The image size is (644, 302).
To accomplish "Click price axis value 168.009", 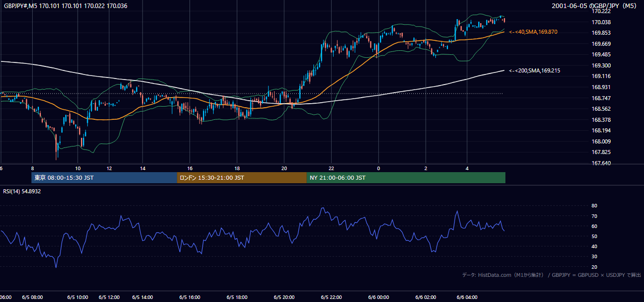I will (x=601, y=141).
